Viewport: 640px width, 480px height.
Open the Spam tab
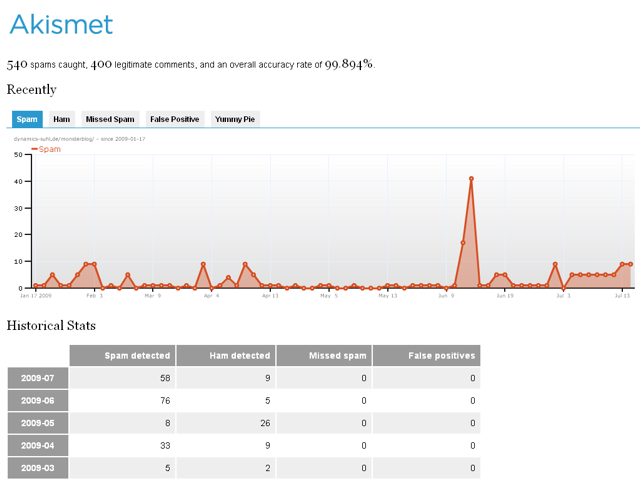click(x=27, y=119)
